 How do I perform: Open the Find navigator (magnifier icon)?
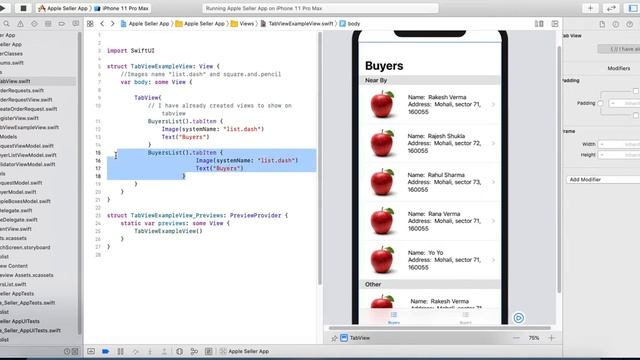point(7,24)
